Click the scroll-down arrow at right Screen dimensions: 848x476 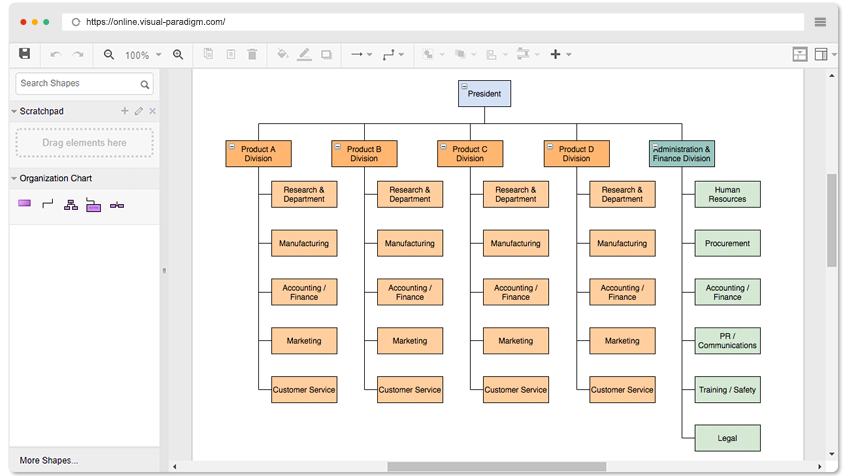832,454
